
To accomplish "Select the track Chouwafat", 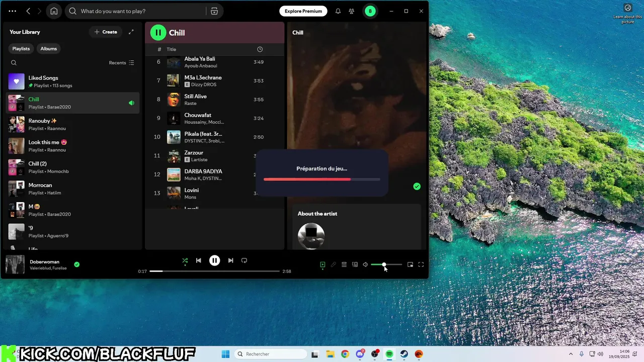I will pyautogui.click(x=215, y=118).
